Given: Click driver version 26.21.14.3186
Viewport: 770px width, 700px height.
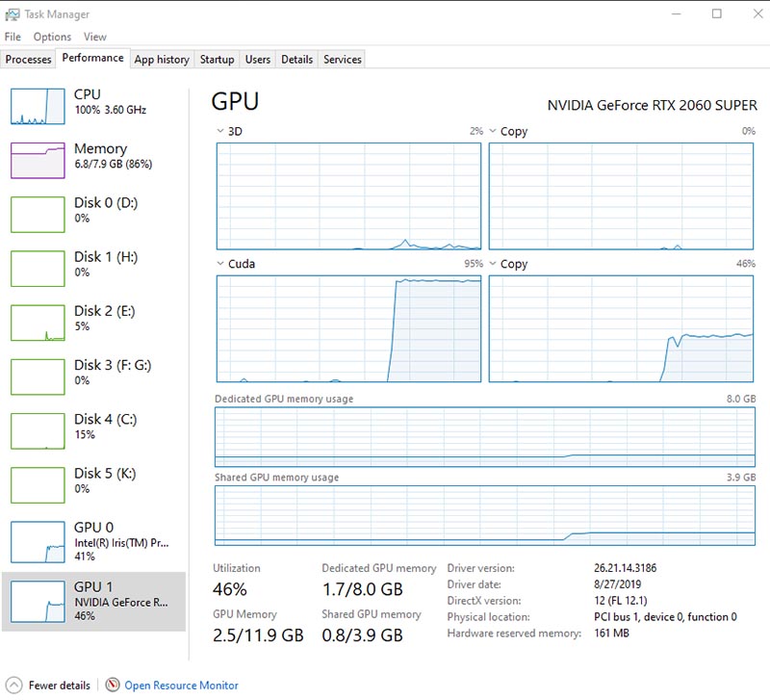Looking at the screenshot, I should (625, 568).
